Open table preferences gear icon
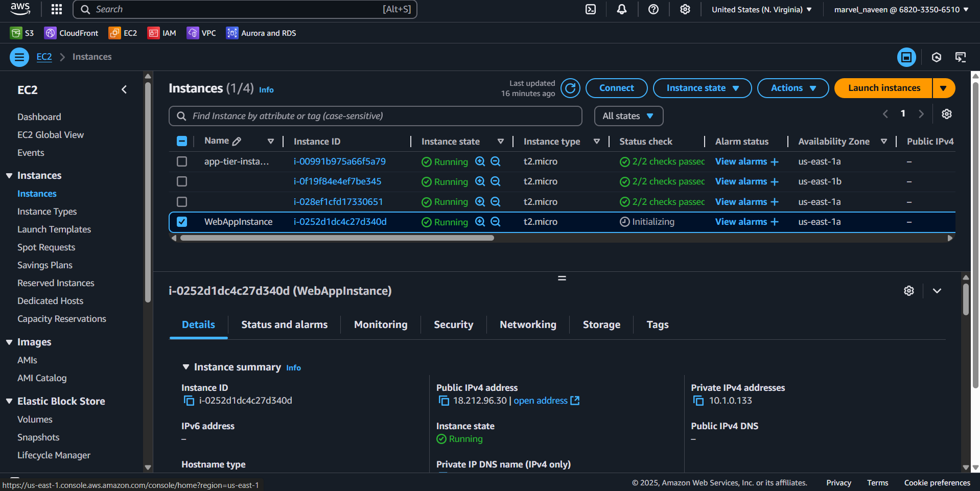The height and width of the screenshot is (491, 980). (x=947, y=114)
